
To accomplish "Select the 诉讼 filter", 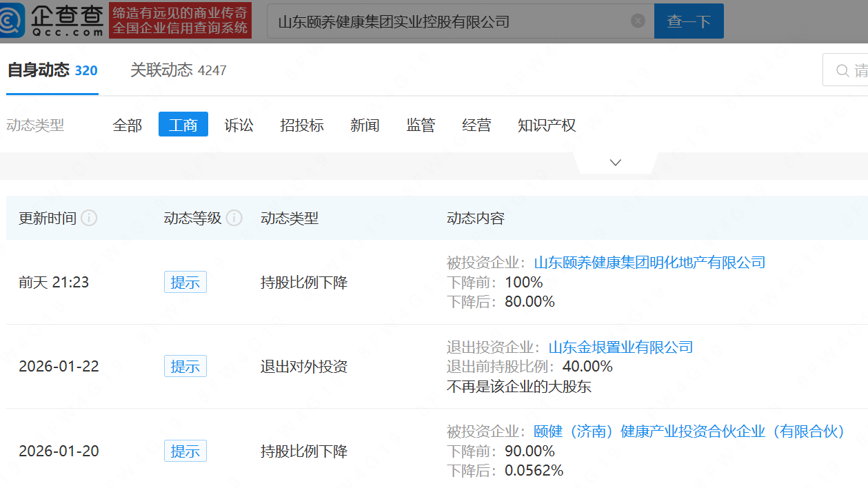I will coord(239,125).
